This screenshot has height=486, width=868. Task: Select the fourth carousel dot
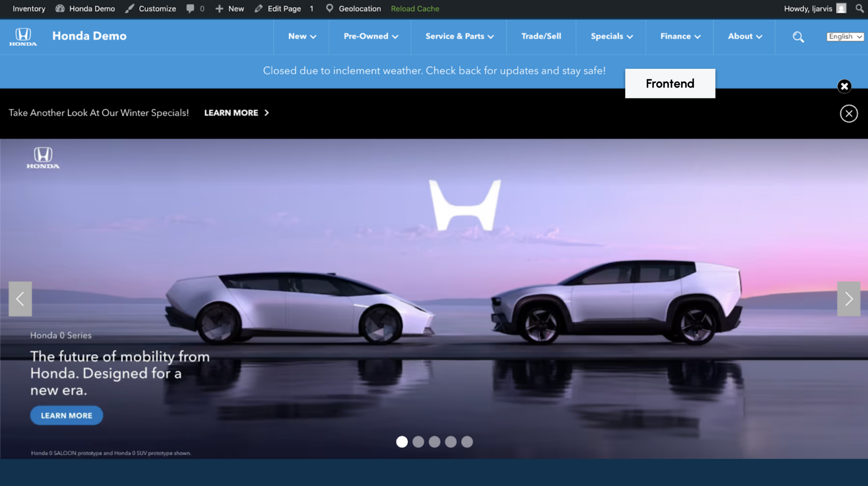click(451, 442)
